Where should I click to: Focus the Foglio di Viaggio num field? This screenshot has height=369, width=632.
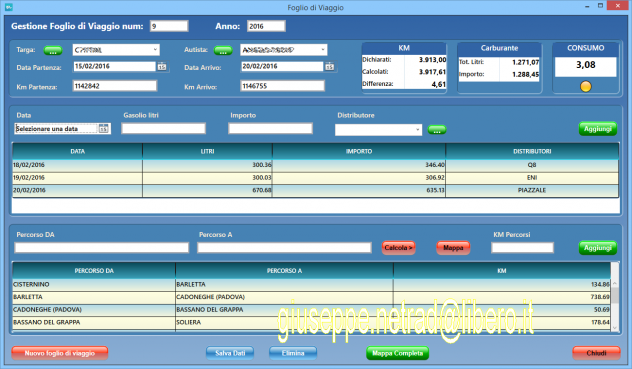point(169,26)
